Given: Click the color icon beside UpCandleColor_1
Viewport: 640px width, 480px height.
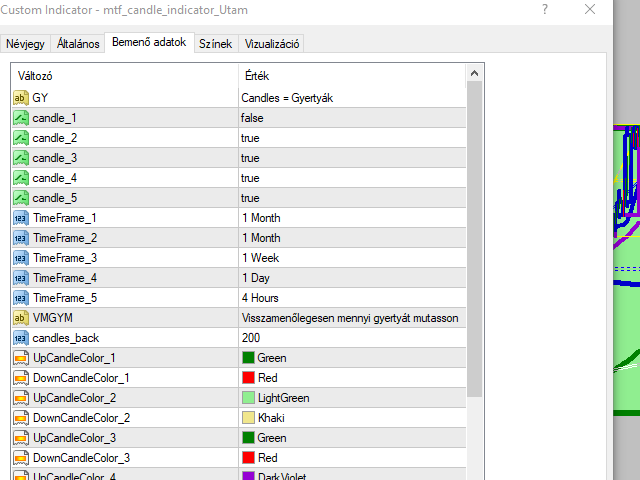Looking at the screenshot, I should (x=20, y=358).
